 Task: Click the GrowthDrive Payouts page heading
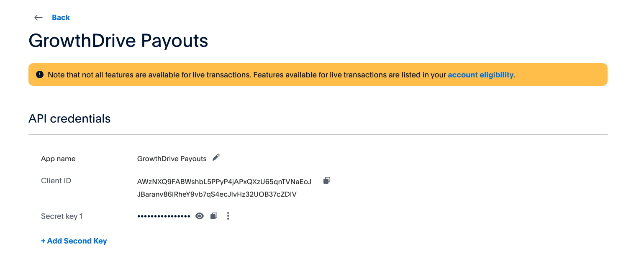click(118, 41)
